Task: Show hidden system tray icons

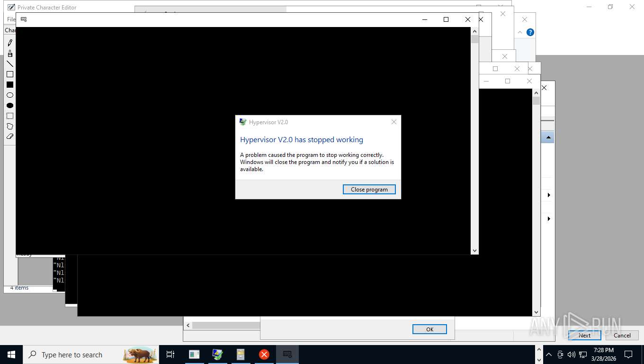Action: point(549,355)
